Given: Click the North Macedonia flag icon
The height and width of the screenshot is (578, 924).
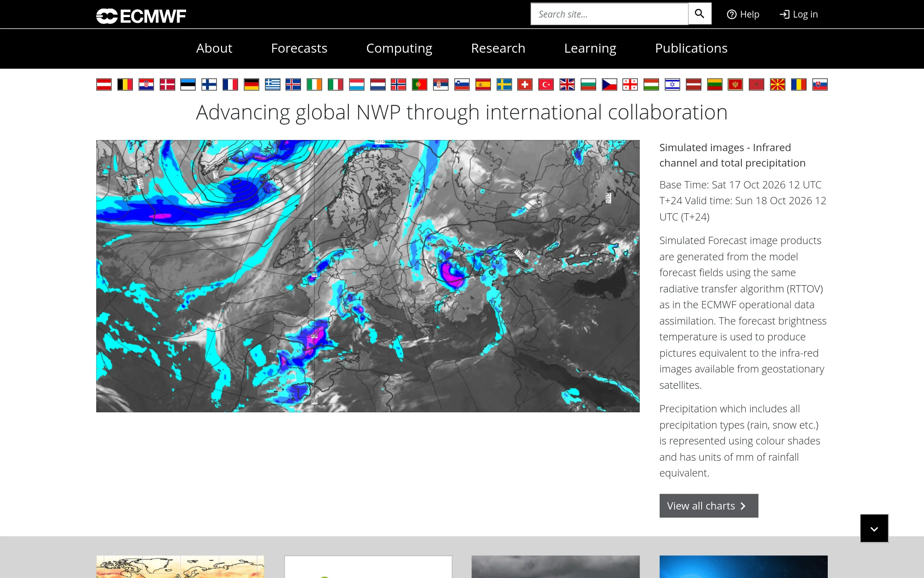Looking at the screenshot, I should 778,84.
